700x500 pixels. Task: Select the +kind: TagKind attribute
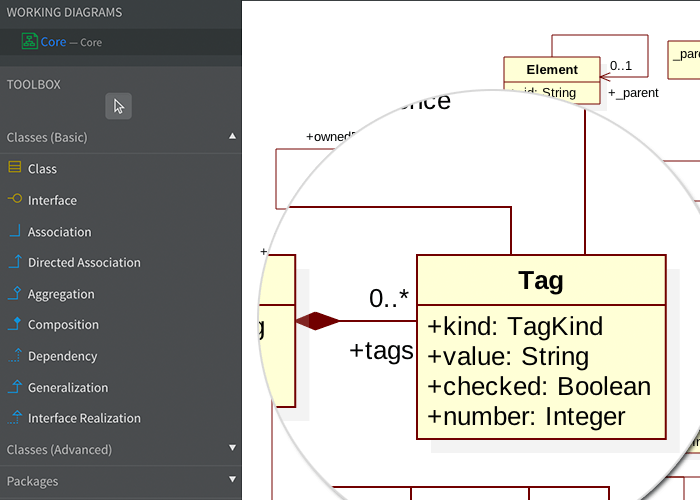coord(515,326)
